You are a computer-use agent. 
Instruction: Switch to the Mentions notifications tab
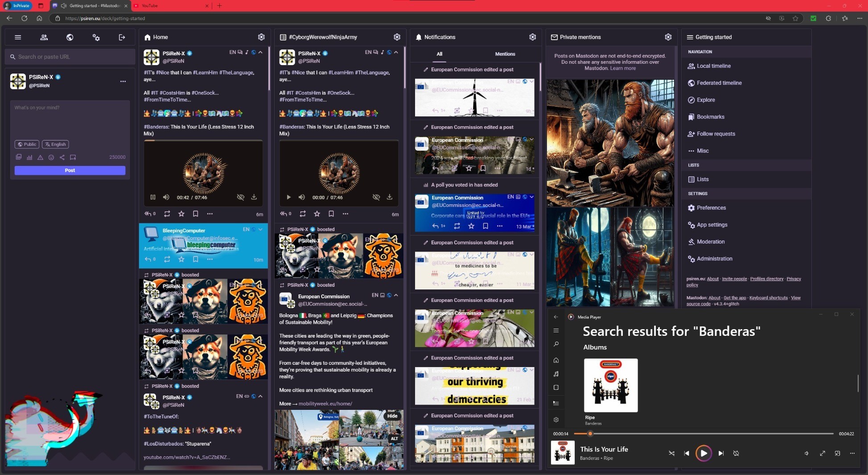(x=505, y=54)
